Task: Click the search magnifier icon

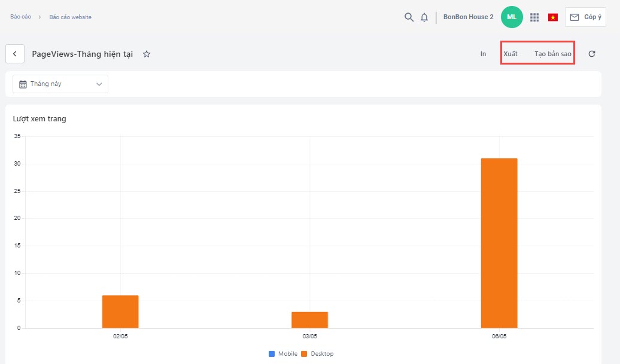Action: pyautogui.click(x=409, y=17)
